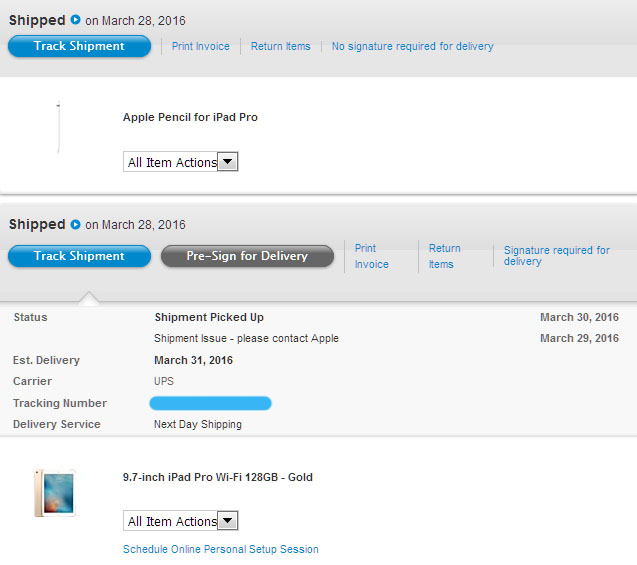Click the Apple Pencil for iPad Pro title
This screenshot has width=637, height=565.
tap(190, 117)
